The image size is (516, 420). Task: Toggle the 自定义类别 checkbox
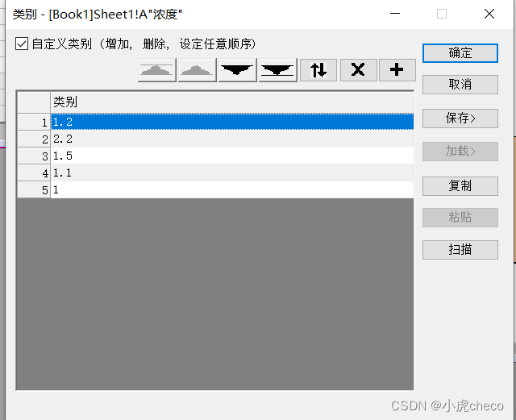[x=22, y=44]
